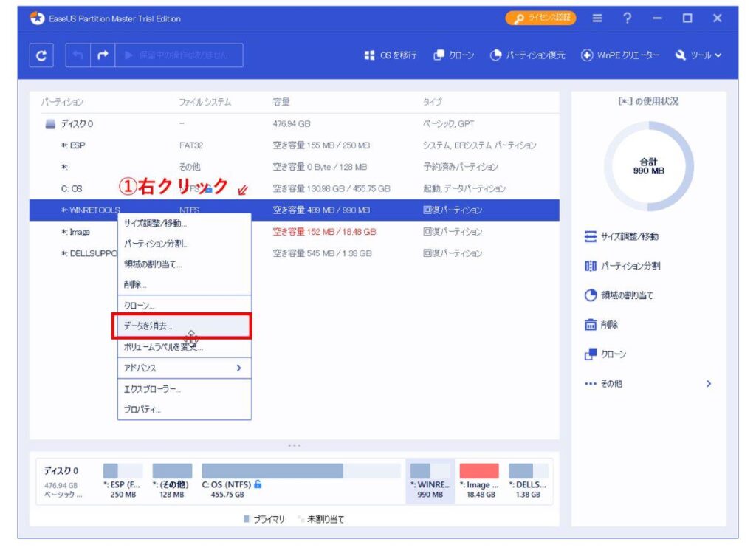Open パーティション復元 in toolbar
Image resolution: width=756 pixels, height=556 pixels.
tap(527, 55)
